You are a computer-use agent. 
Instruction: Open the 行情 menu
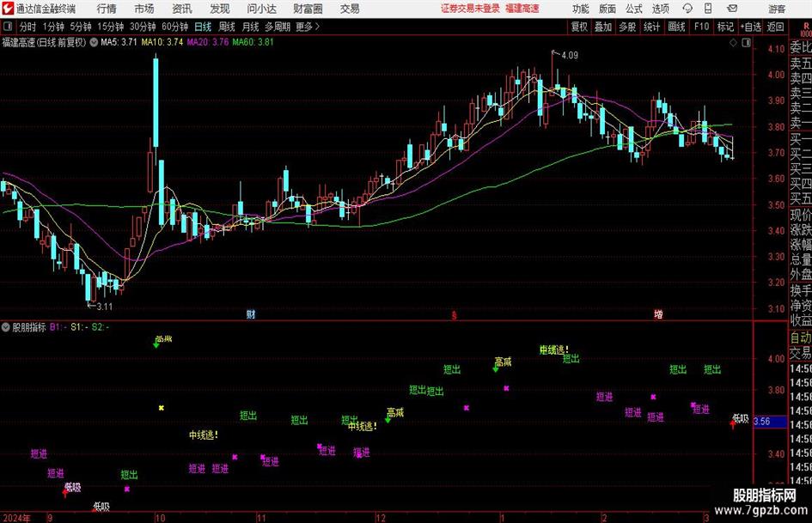(x=107, y=9)
